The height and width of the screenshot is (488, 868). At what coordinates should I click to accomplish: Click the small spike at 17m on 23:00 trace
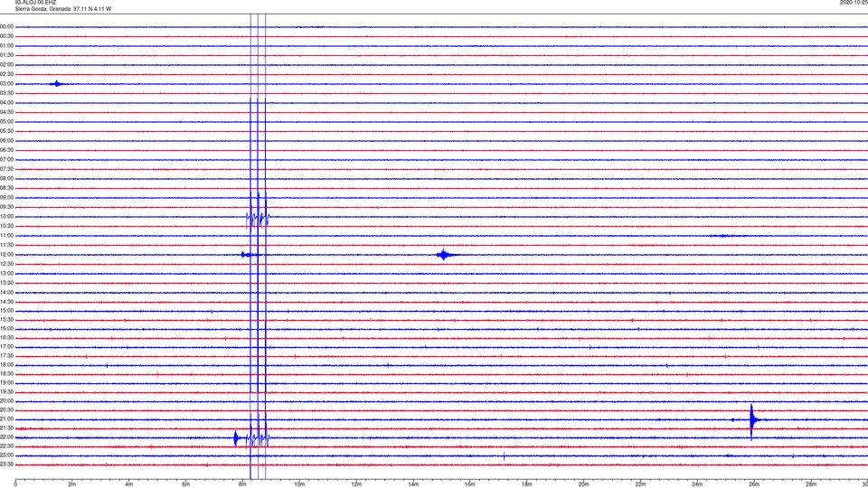[504, 456]
